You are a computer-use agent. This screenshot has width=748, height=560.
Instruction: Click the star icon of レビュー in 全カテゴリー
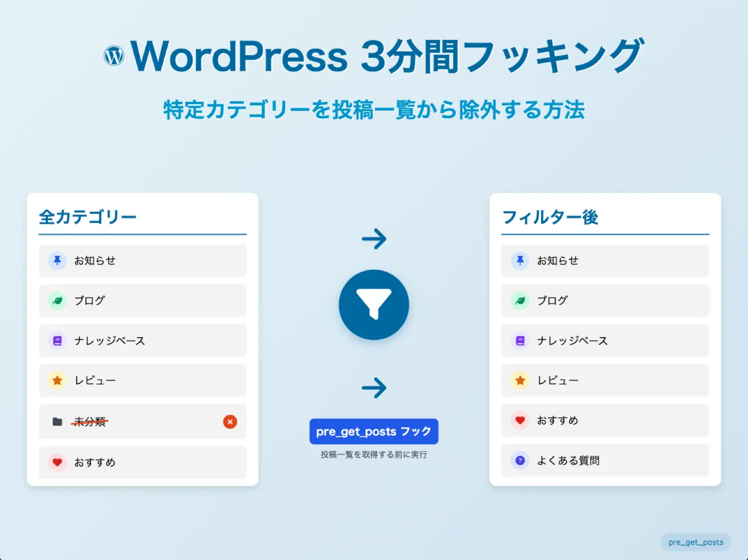coord(57,380)
